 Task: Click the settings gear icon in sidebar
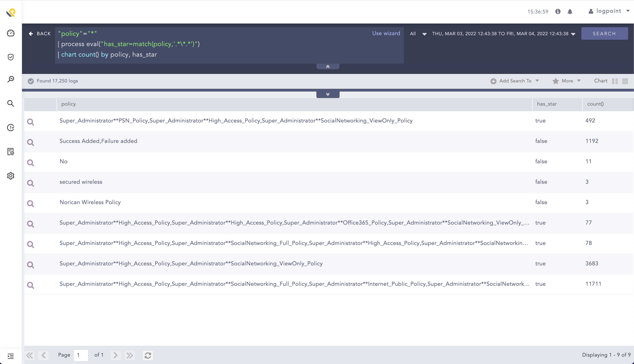11,176
